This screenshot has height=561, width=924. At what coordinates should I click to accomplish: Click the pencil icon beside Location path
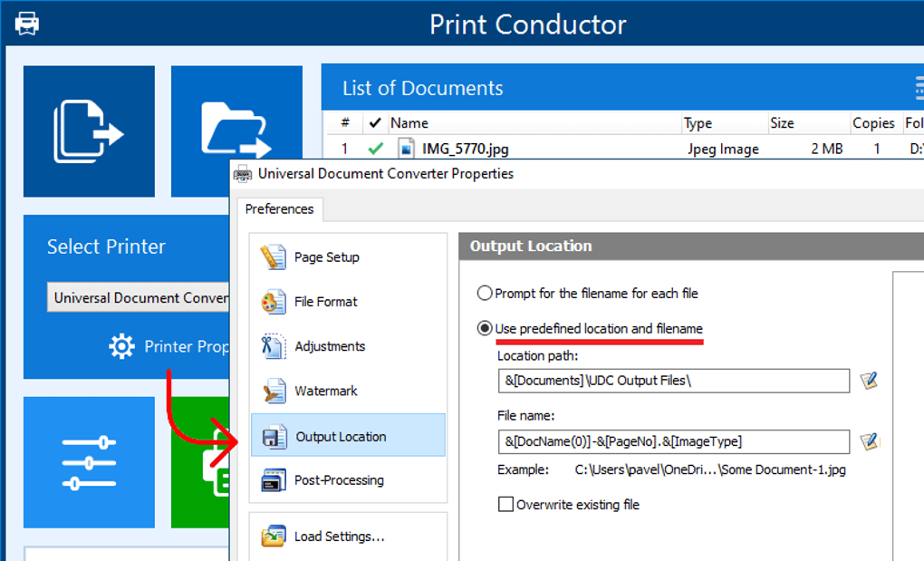pyautogui.click(x=869, y=381)
